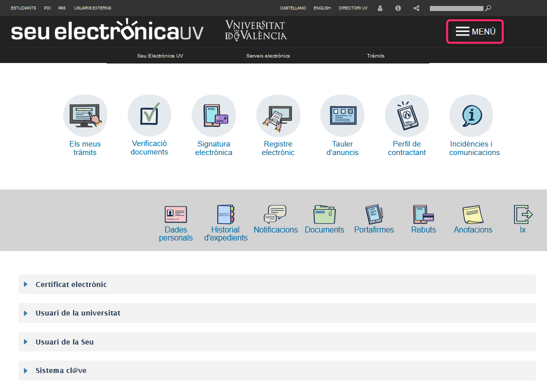Viewport: 547px width, 392px height.
Task: Click the Notificacions speech bubbles icon
Action: (x=275, y=214)
